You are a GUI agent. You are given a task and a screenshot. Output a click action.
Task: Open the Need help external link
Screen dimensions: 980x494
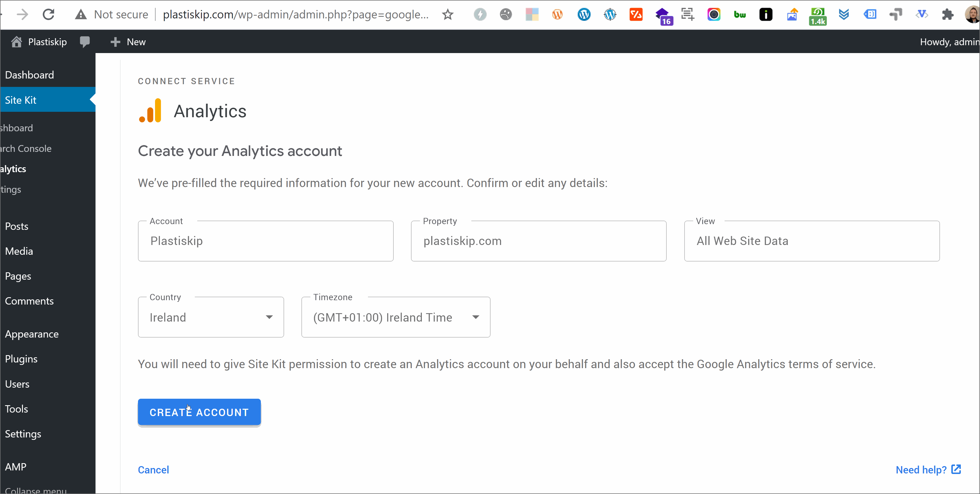click(928, 470)
